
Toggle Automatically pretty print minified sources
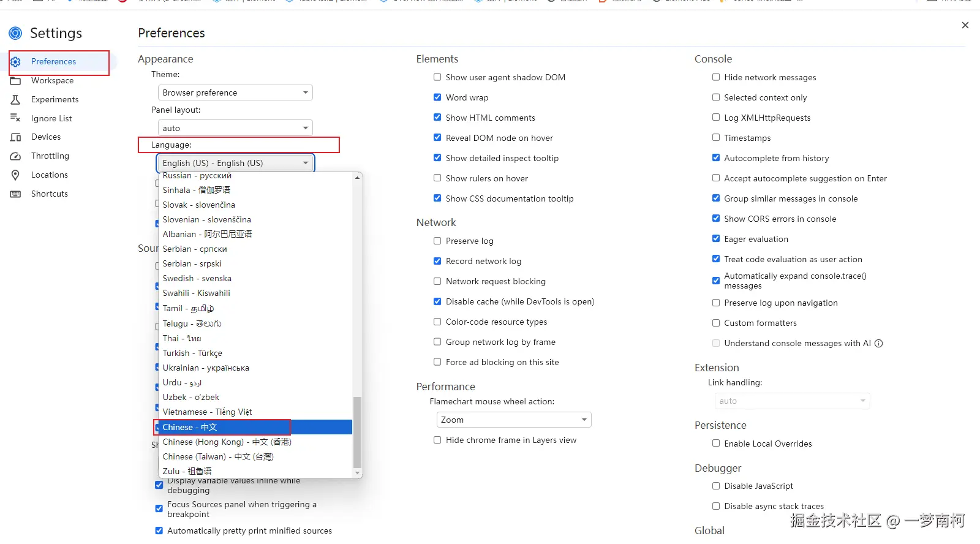coord(159,531)
